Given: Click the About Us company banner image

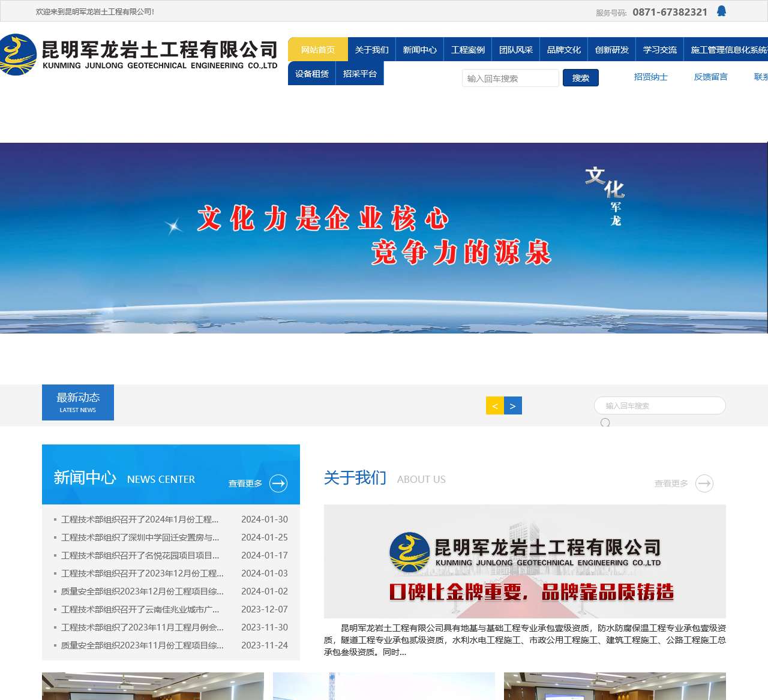Looking at the screenshot, I should (x=525, y=561).
